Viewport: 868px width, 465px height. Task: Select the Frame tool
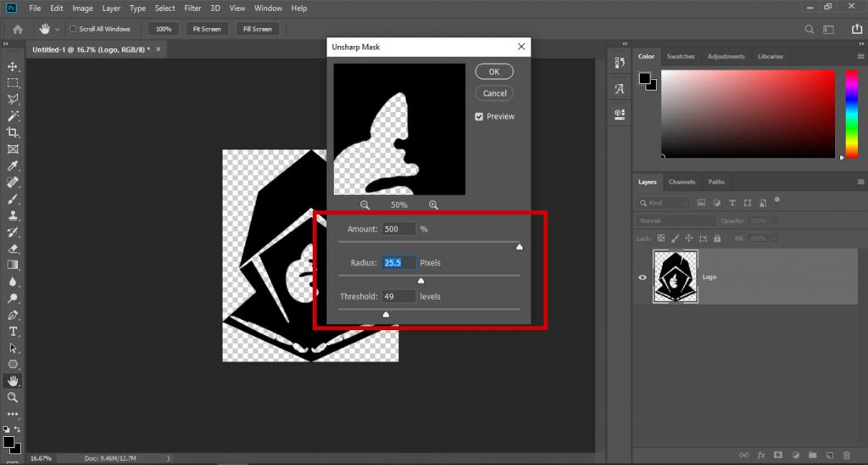(x=13, y=149)
